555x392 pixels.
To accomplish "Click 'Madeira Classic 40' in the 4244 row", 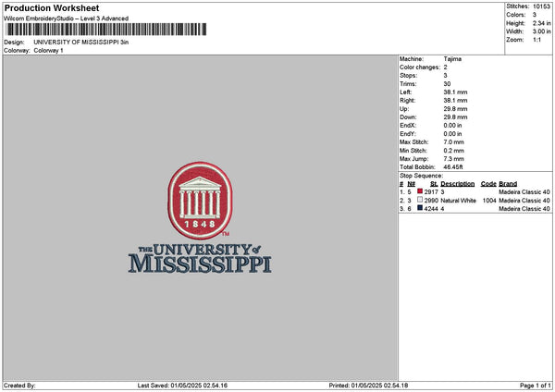I will click(x=524, y=209).
